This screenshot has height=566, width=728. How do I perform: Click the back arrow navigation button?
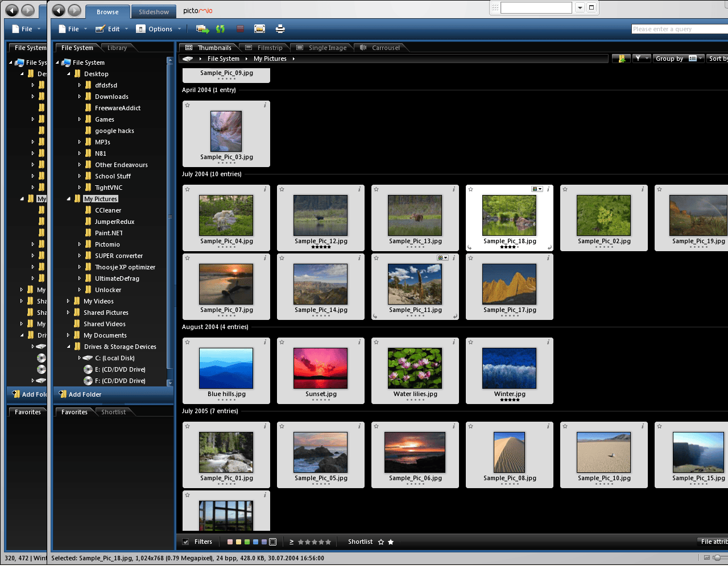pyautogui.click(x=59, y=10)
